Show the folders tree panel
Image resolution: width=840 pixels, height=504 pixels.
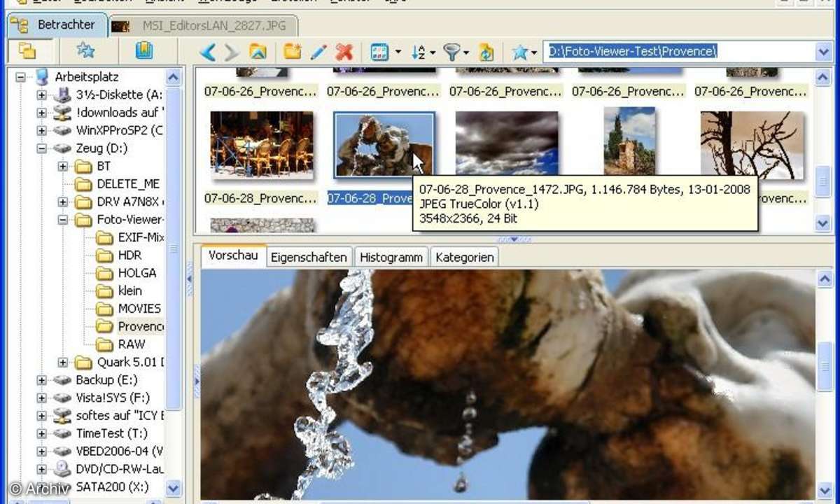(x=28, y=51)
